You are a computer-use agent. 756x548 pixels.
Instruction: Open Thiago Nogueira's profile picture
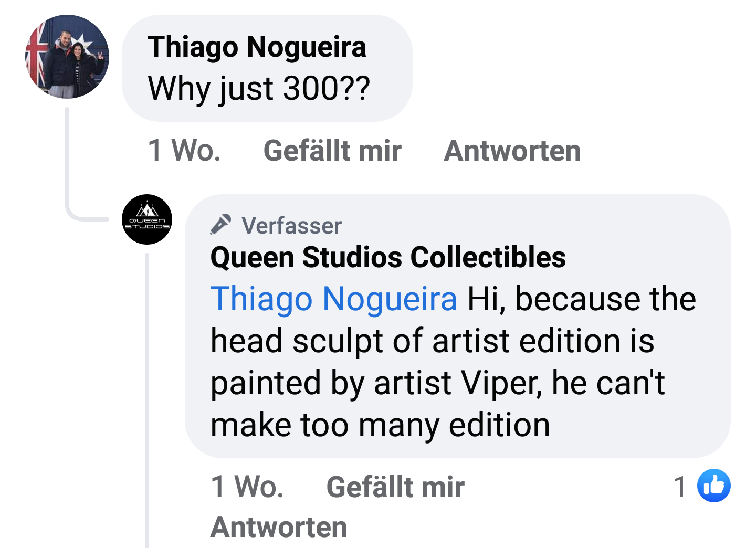click(67, 57)
